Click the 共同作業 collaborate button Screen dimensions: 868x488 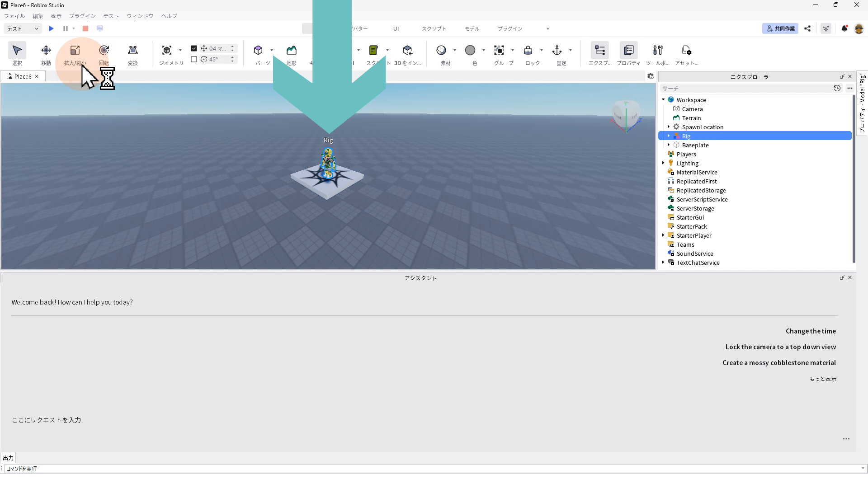click(780, 28)
